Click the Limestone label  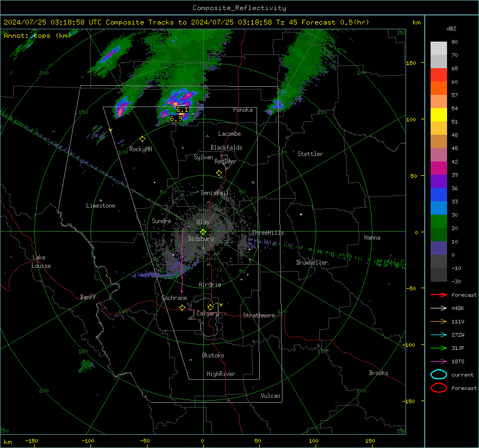coord(101,206)
